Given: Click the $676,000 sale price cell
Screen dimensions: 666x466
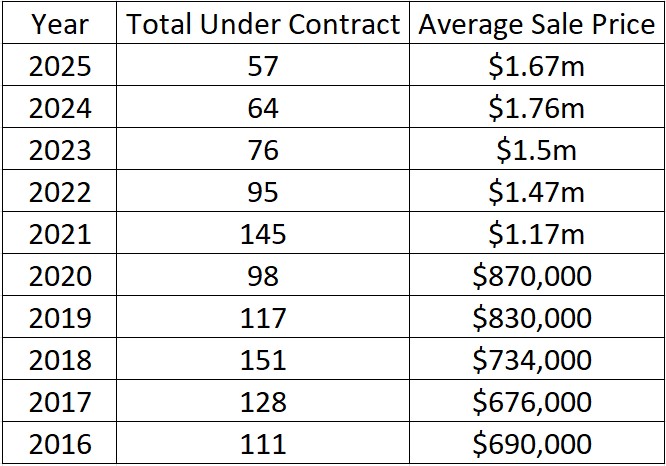Looking at the screenshot, I should coord(536,401).
